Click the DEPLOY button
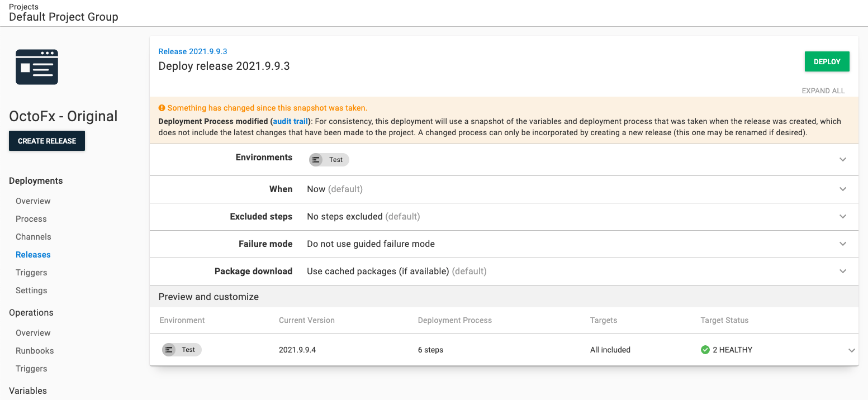Screen dimensions: 868x400 click(827, 61)
